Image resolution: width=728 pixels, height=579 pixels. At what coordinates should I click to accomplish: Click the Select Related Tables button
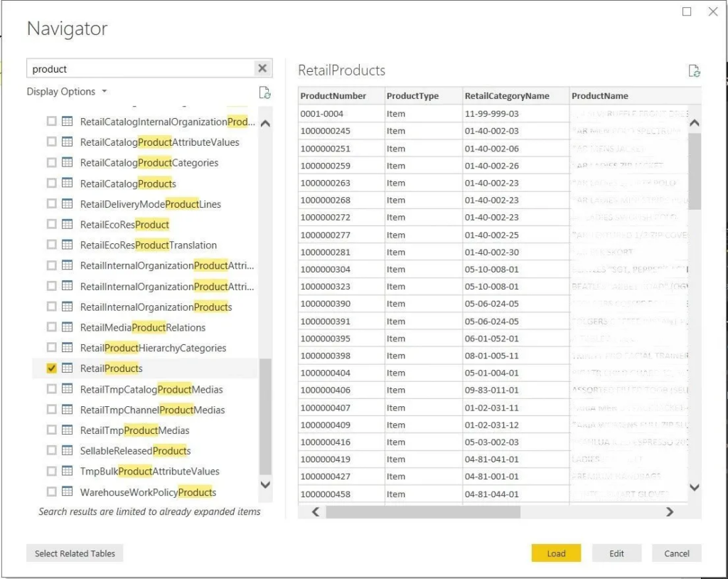[x=75, y=553]
